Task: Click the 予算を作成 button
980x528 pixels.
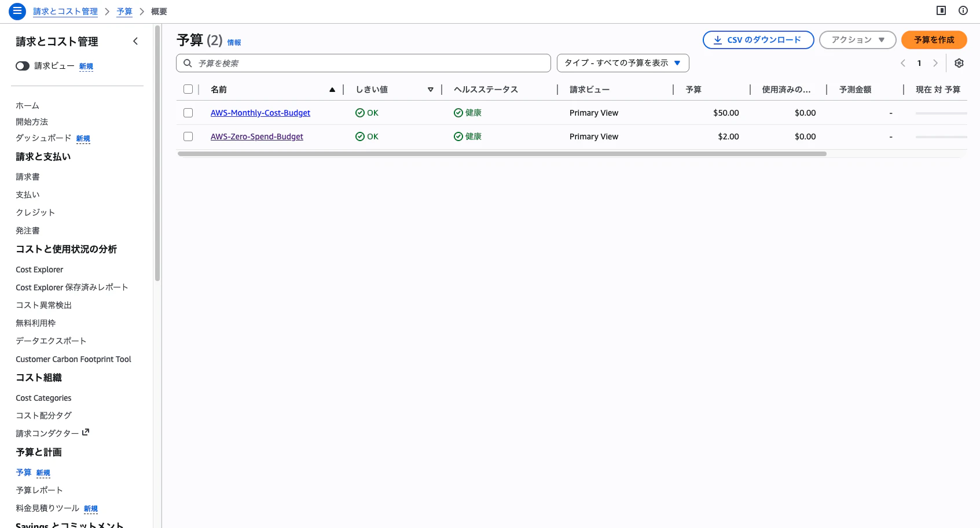Action: pyautogui.click(x=934, y=40)
